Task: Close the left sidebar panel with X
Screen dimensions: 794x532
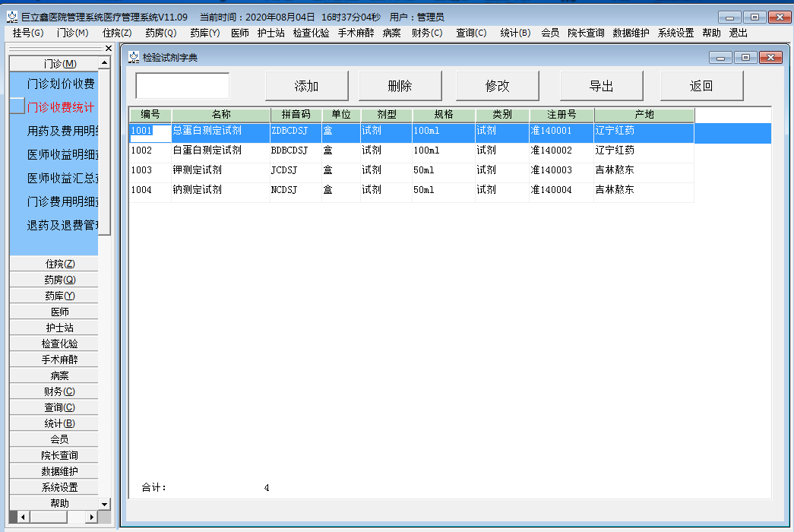Action: click(x=108, y=48)
